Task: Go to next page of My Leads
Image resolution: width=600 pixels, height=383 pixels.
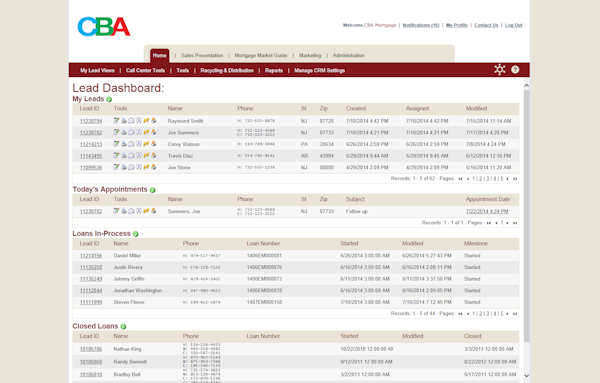Action: click(507, 179)
